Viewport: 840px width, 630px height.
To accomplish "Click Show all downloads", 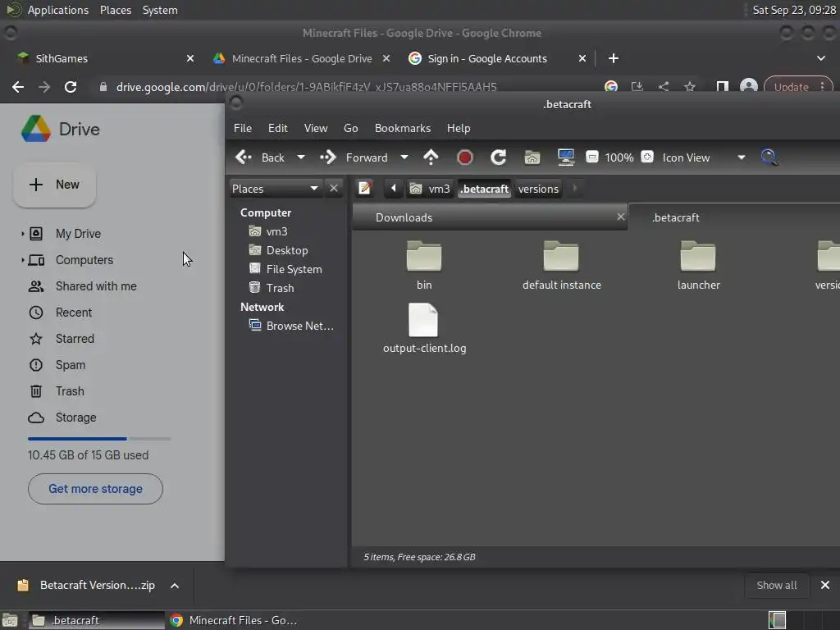I will [x=776, y=586].
